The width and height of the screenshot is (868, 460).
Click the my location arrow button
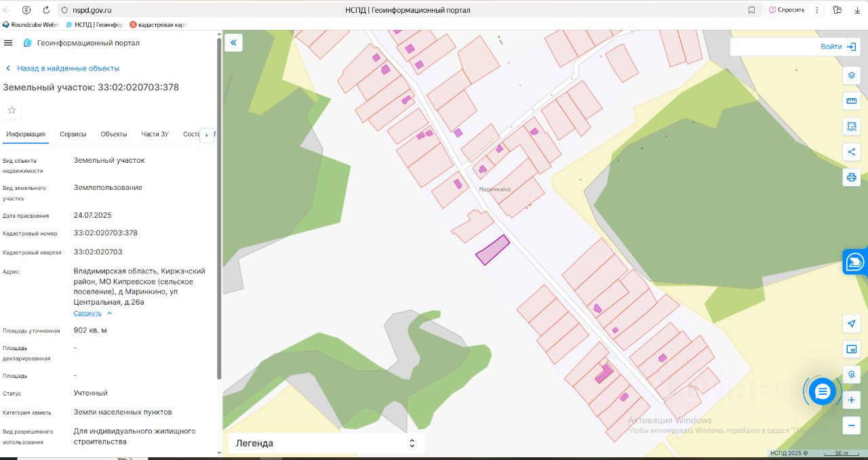pos(852,324)
